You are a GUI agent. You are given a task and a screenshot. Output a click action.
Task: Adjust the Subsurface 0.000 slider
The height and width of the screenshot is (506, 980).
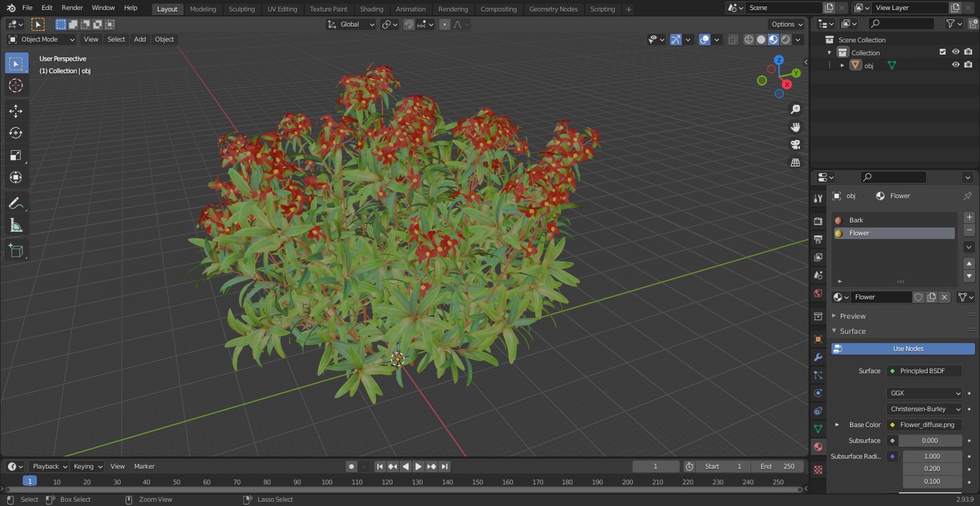click(930, 441)
